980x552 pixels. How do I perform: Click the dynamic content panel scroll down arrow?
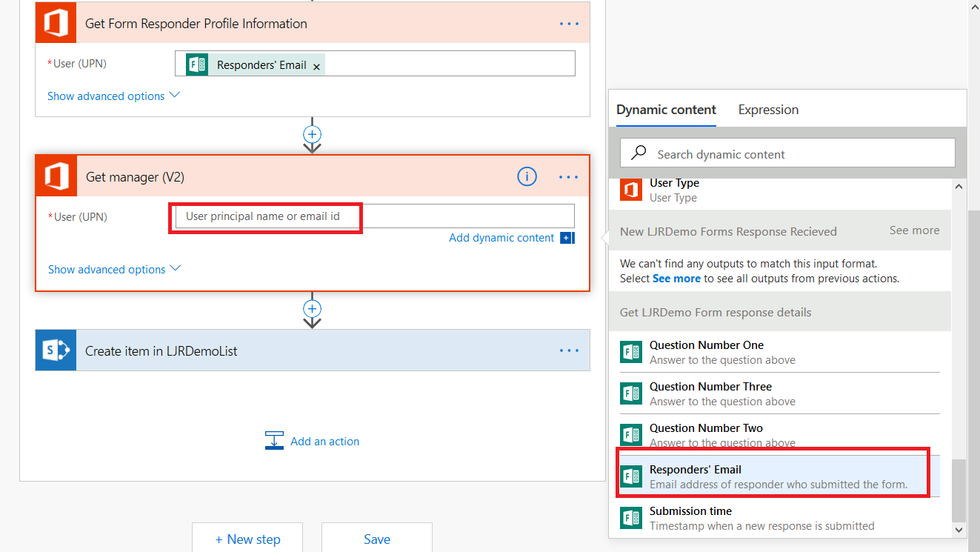959,530
